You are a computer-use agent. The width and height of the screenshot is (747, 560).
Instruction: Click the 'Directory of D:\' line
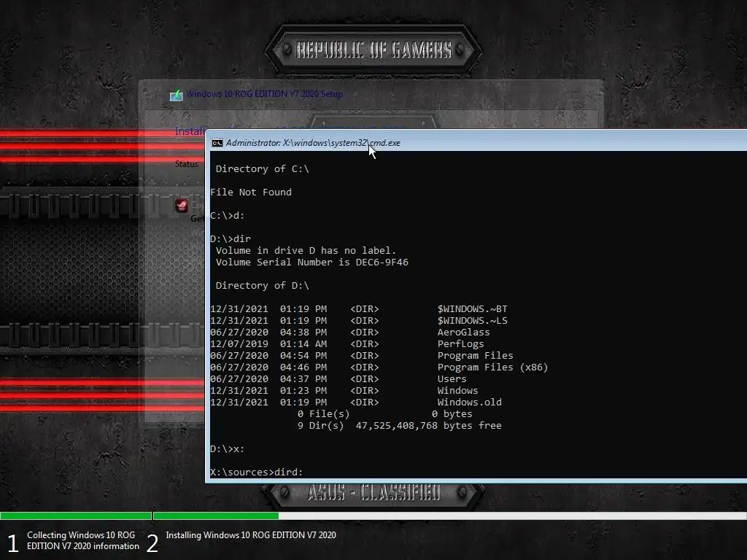click(x=262, y=285)
